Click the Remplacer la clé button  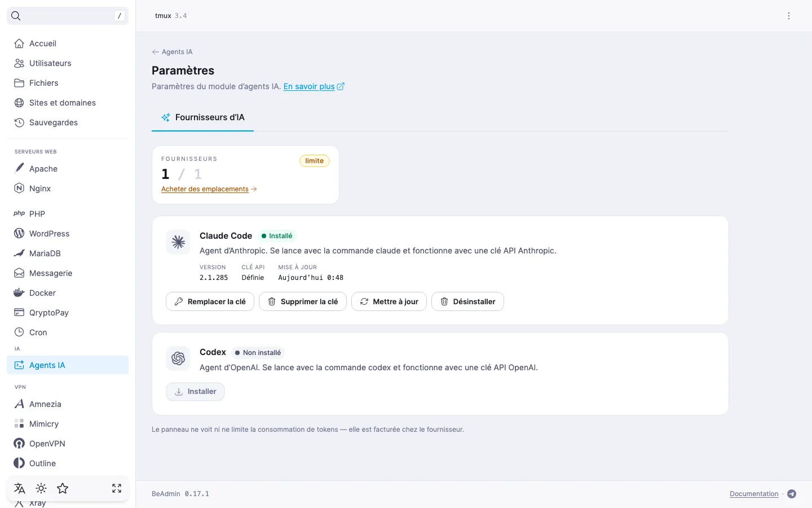pyautogui.click(x=210, y=301)
